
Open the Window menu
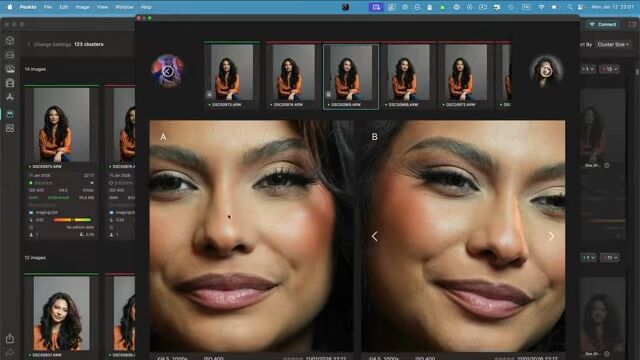[x=124, y=7]
